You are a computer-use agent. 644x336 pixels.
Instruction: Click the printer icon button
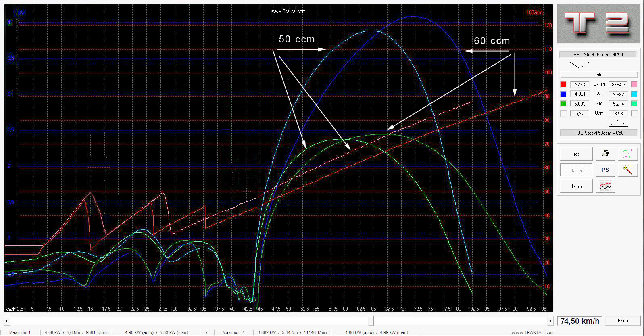point(605,154)
